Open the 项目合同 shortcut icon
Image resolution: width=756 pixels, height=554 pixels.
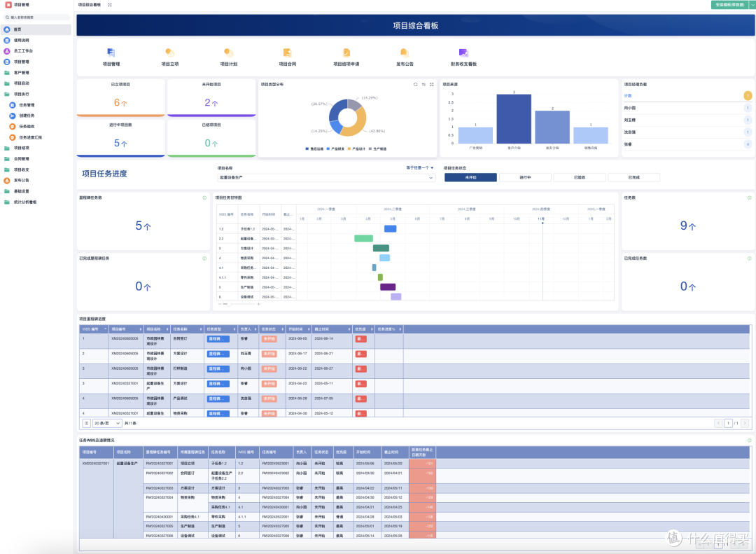288,53
